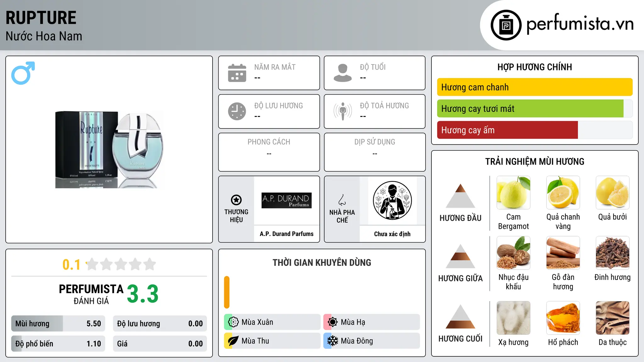The width and height of the screenshot is (644, 362).
Task: Open the perfumista.vn site name
Action: (x=580, y=24)
